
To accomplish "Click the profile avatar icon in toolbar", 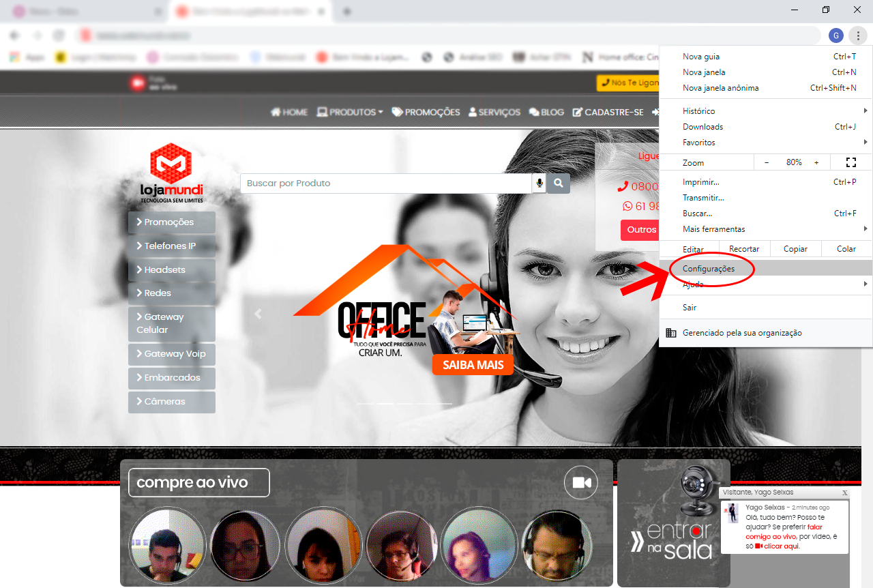I will [836, 35].
